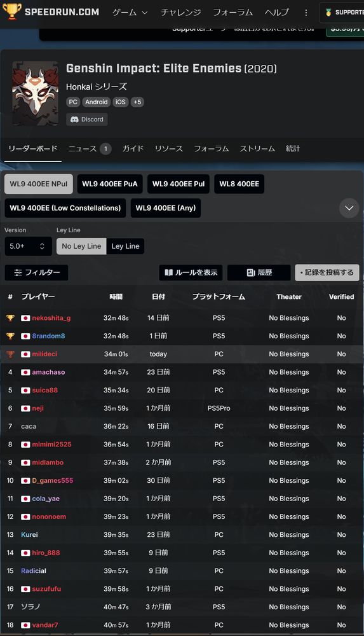The height and width of the screenshot is (636, 364).
Task: Open nekoshita_g player profile
Action: [x=51, y=318]
